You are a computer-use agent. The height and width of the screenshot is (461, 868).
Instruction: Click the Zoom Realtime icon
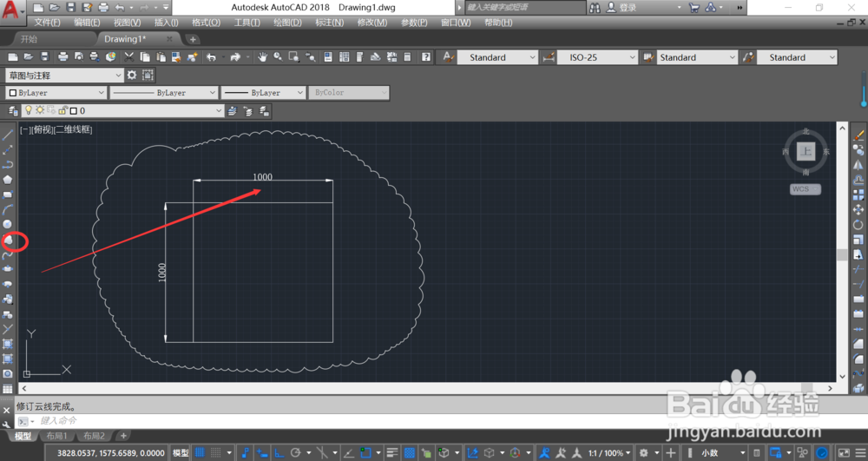tap(278, 57)
